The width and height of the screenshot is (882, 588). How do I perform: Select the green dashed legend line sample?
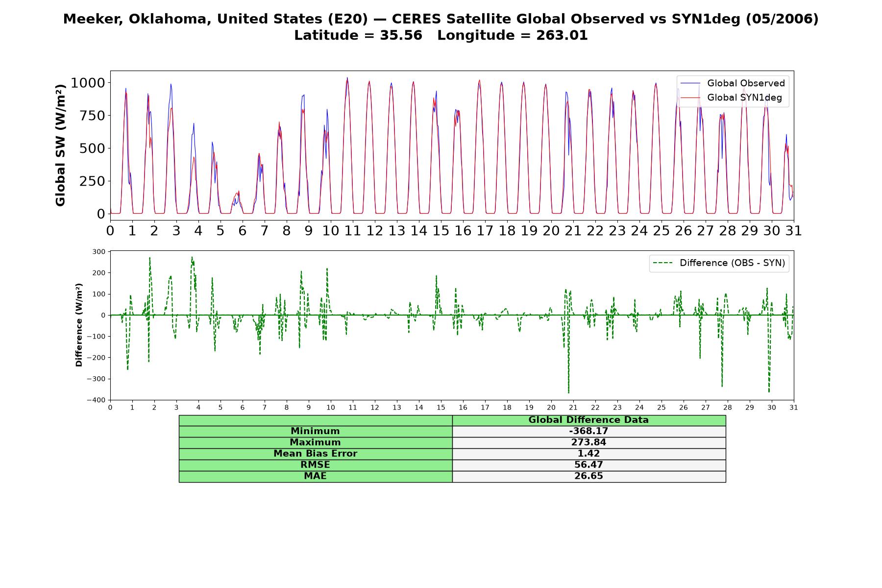(x=663, y=263)
